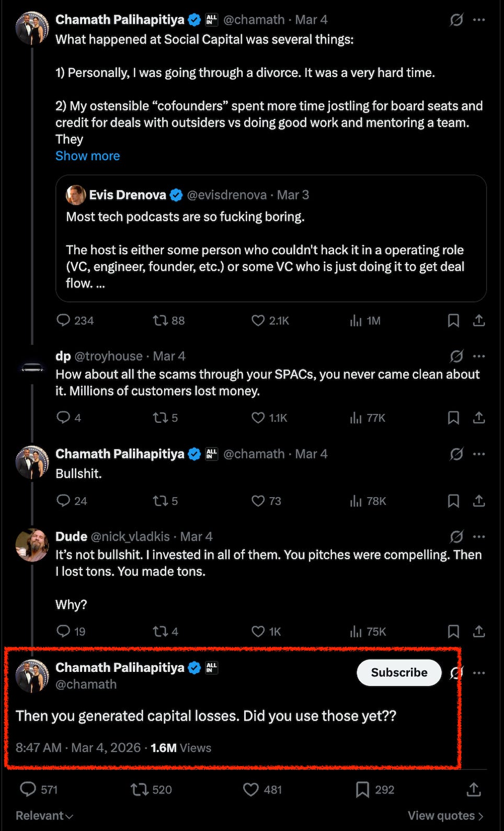504x831 pixels.
Task: Open the @troyhouse profile handle link
Action: [108, 356]
